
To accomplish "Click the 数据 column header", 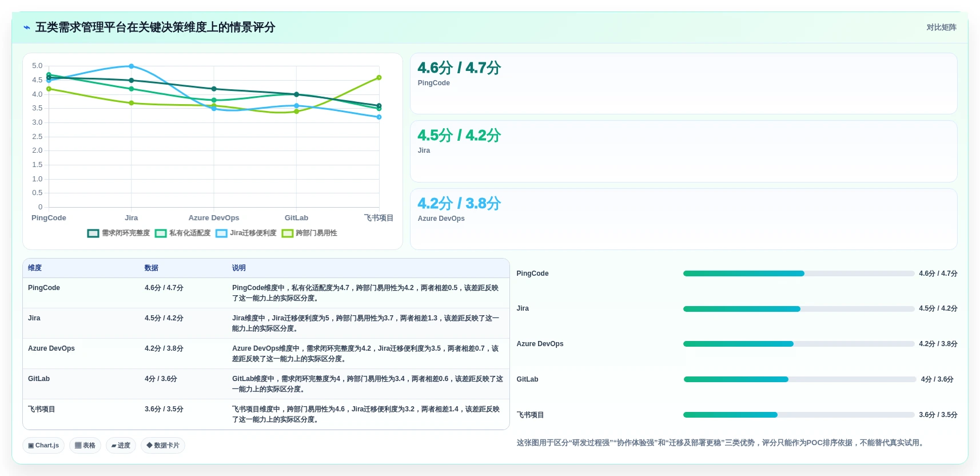I will click(x=152, y=268).
